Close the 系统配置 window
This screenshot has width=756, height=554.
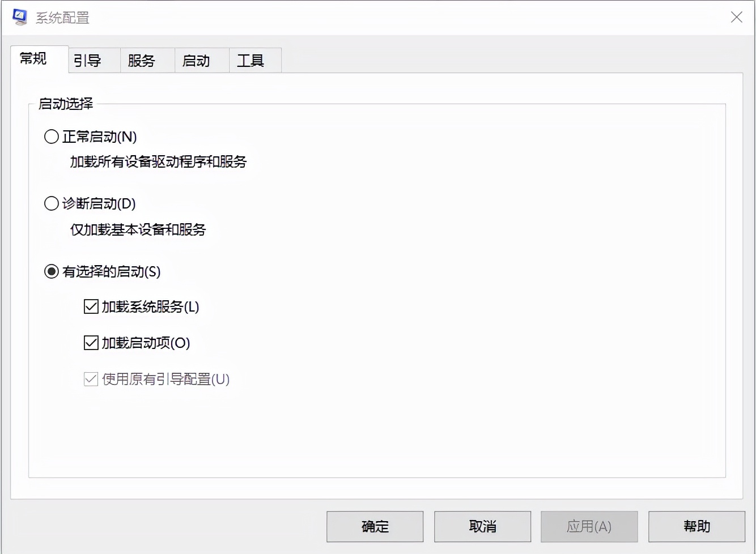click(736, 17)
